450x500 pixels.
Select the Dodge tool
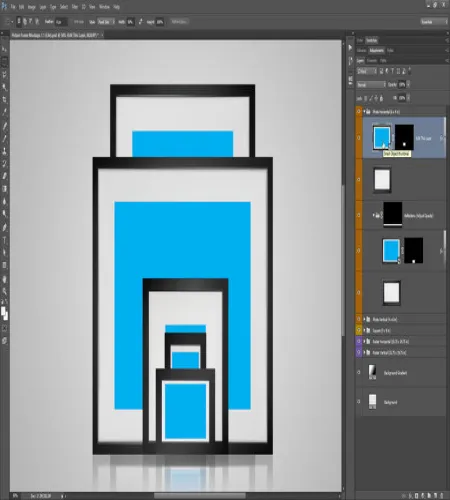click(4, 214)
